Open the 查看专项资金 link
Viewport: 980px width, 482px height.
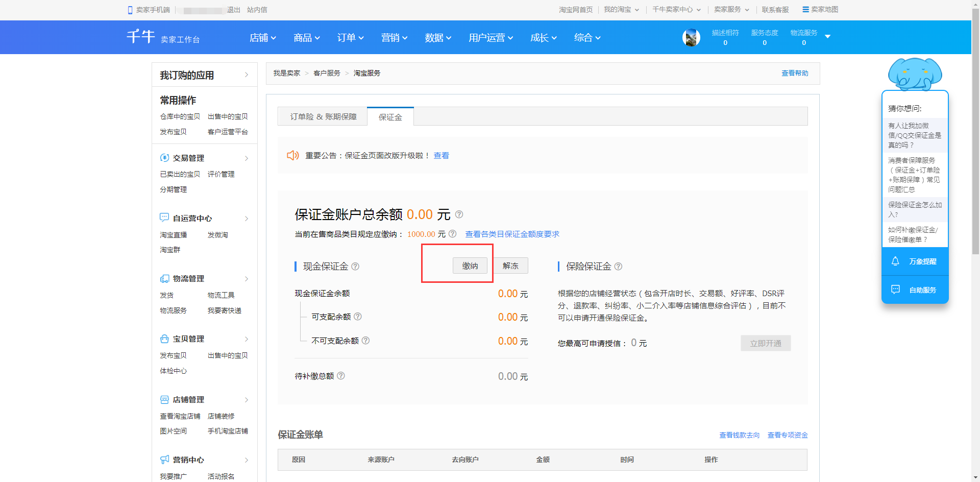(788, 435)
